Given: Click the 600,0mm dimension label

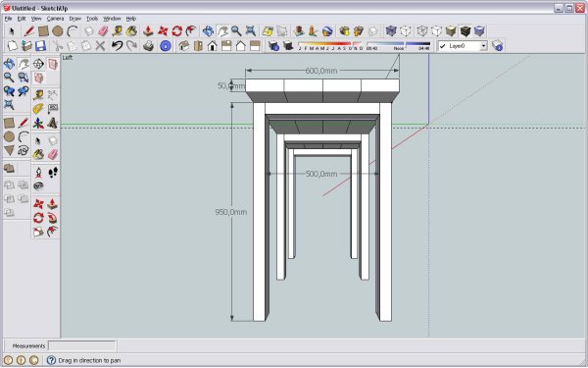Looking at the screenshot, I should (321, 71).
